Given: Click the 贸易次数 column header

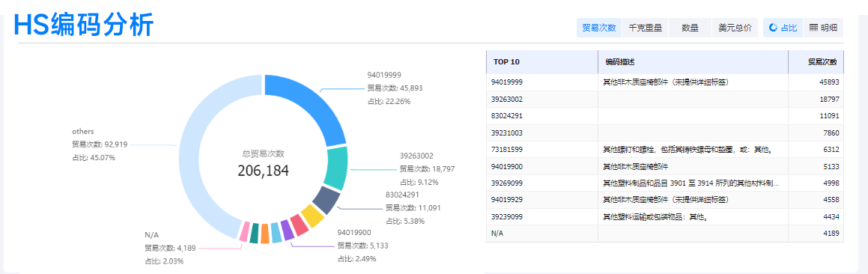Looking at the screenshot, I should pos(816,61).
